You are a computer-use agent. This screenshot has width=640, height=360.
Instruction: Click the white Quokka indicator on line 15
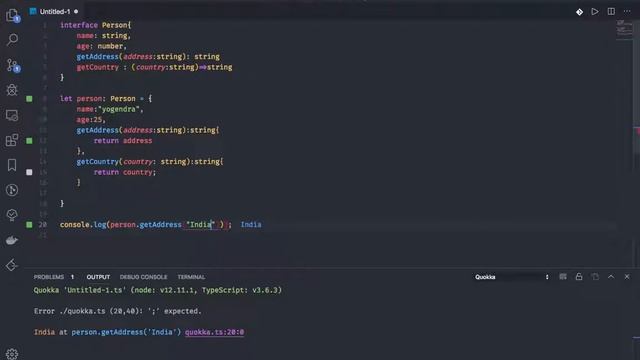click(x=29, y=172)
